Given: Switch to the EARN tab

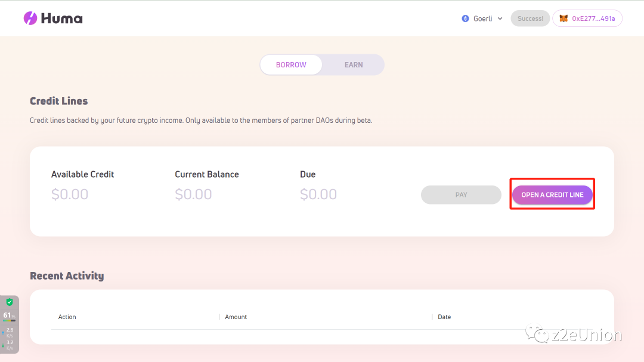Looking at the screenshot, I should (354, 65).
